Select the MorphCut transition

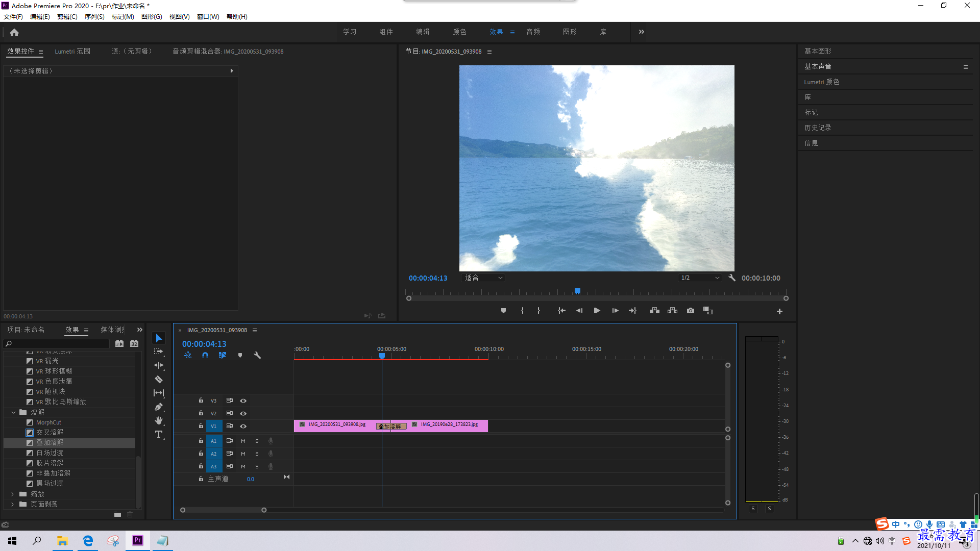[x=48, y=422]
